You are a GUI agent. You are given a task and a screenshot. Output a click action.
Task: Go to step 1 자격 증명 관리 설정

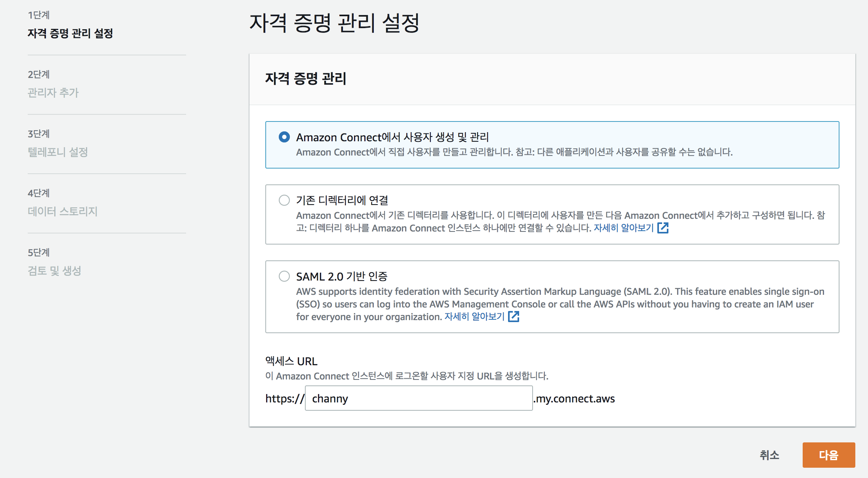point(70,33)
